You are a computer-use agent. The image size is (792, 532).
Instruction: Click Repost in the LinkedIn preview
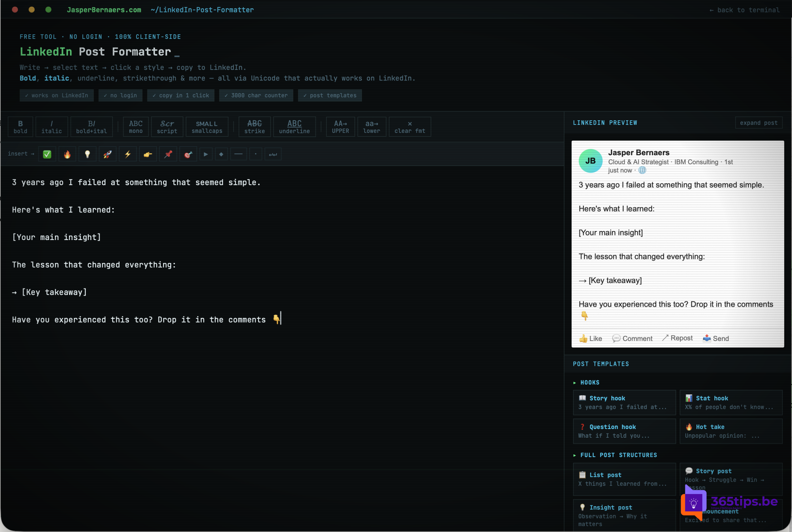(x=677, y=338)
